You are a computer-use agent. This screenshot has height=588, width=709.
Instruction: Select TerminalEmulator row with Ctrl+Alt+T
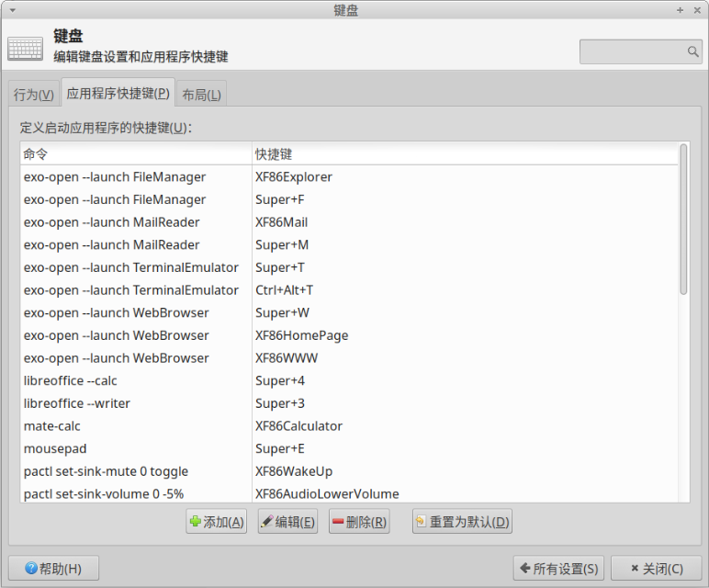click(349, 290)
